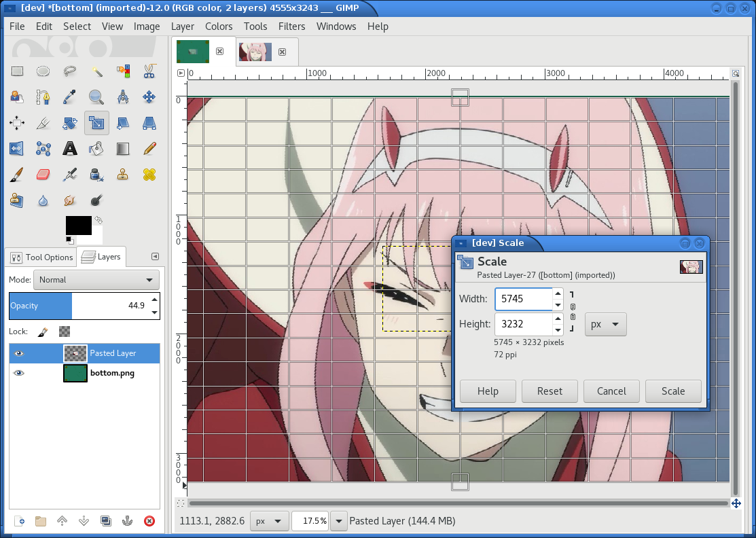Select the Perspective tool
Viewport: 756px width, 538px height.
pyautogui.click(x=149, y=123)
